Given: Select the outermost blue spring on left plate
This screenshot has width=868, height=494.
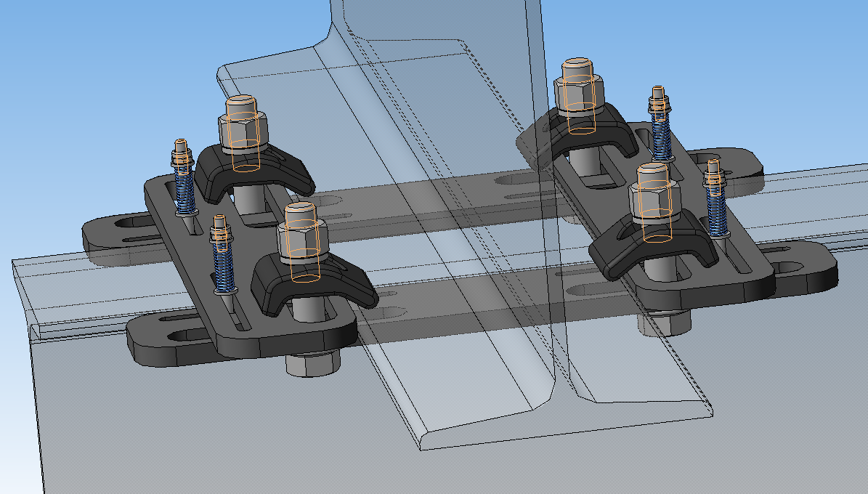Looking at the screenshot, I should [x=185, y=190].
